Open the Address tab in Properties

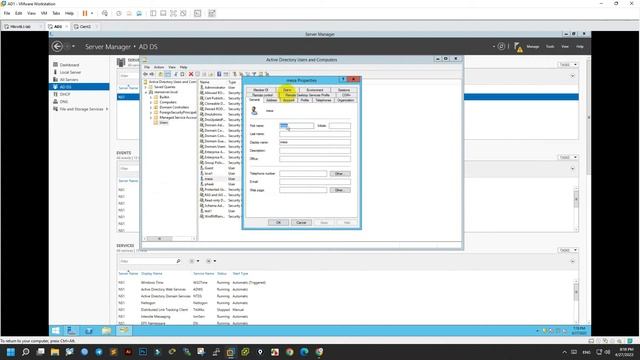click(271, 100)
